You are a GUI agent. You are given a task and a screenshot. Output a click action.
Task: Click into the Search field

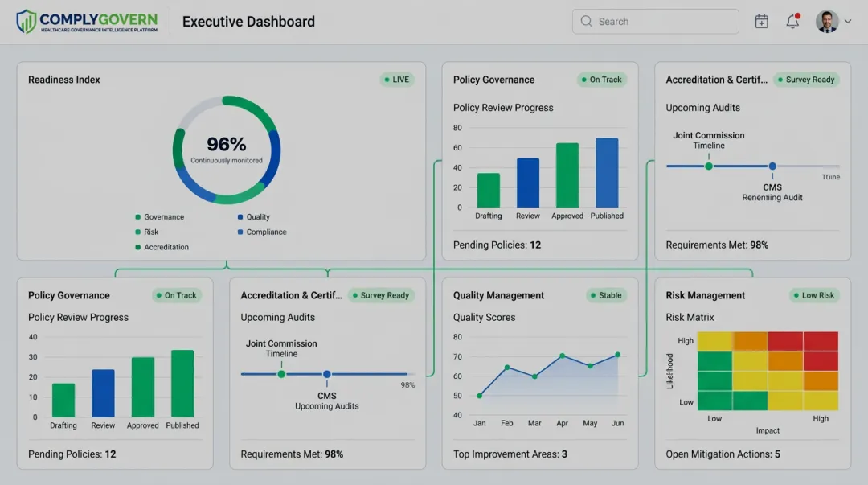pos(656,22)
